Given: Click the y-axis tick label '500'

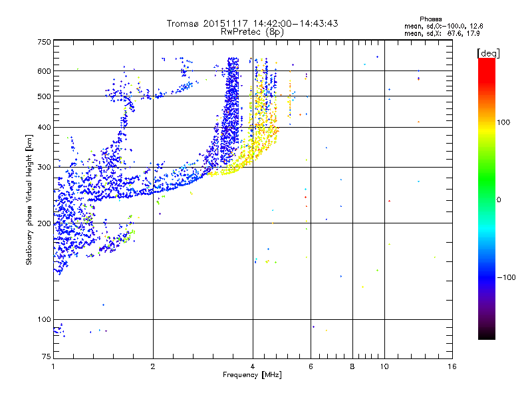Looking at the screenshot, I should pyautogui.click(x=44, y=96).
